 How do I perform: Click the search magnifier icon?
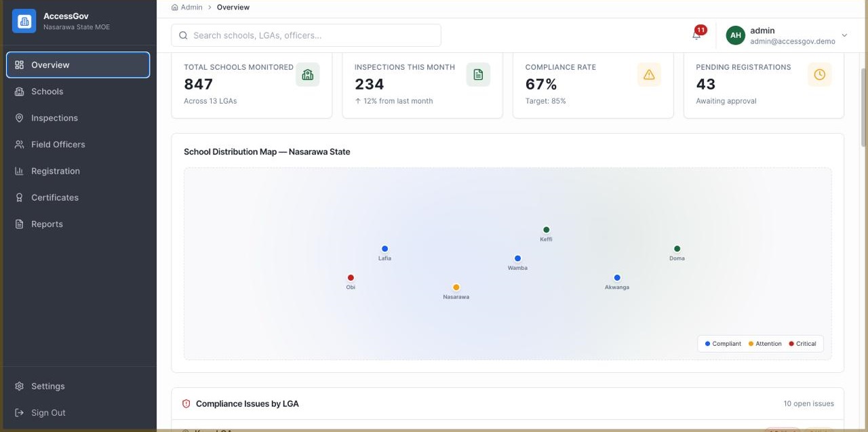click(183, 35)
